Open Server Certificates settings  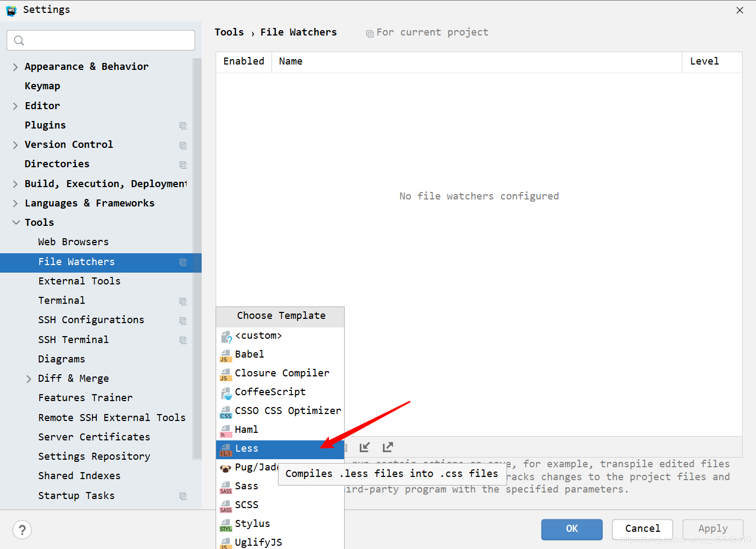coord(94,437)
